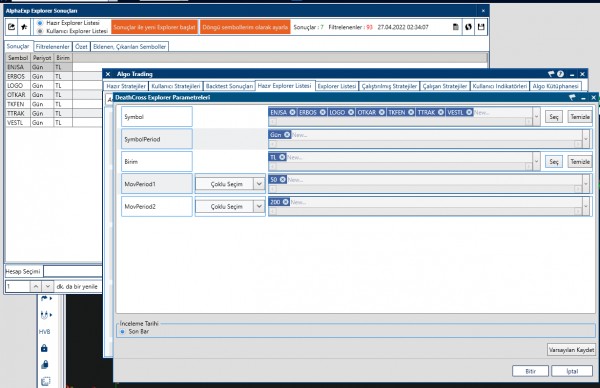Viewport: 600px width, 388px height.
Task: Click the Sembol column header
Action: 18,58
